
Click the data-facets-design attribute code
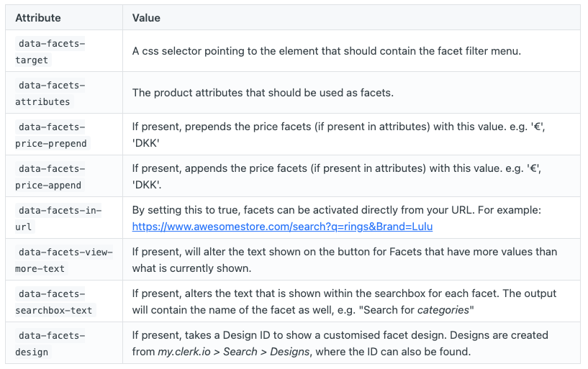pos(50,344)
